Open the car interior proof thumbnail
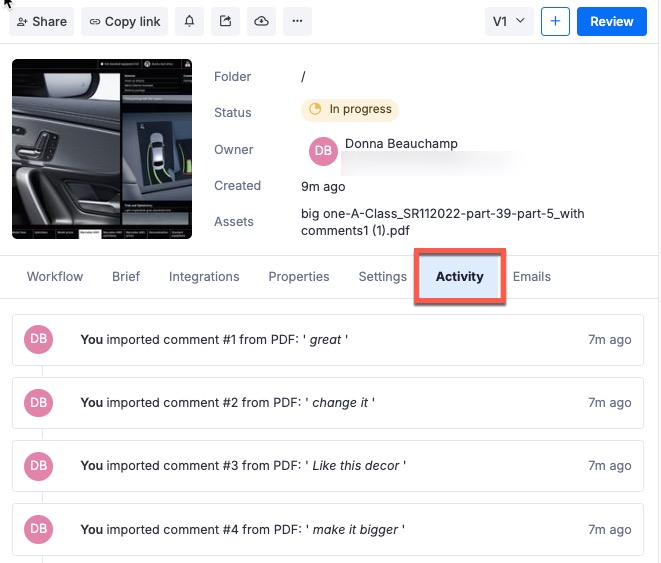The image size is (661, 563). [x=102, y=148]
